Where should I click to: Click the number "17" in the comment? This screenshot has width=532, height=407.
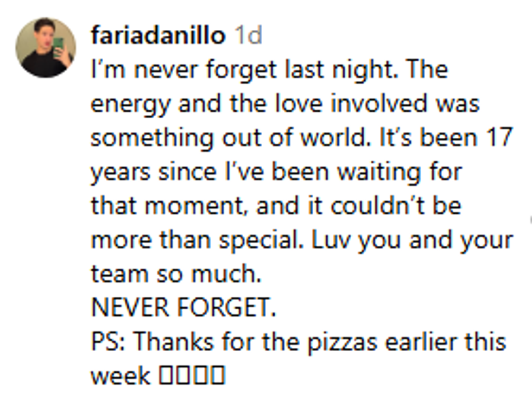(x=497, y=138)
